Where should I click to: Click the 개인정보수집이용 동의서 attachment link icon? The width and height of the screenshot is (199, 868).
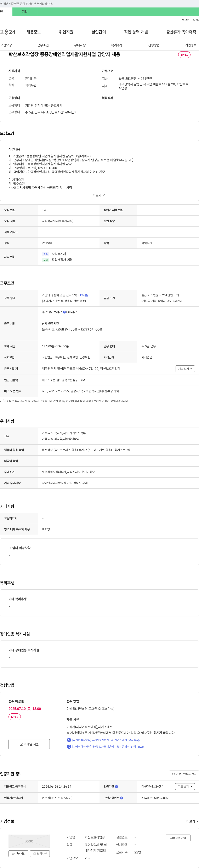pos(69,747)
